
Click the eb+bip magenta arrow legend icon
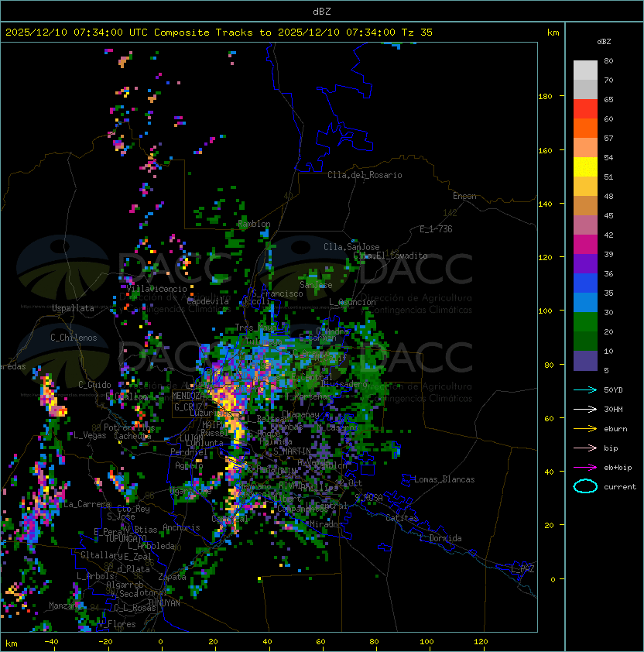[585, 468]
